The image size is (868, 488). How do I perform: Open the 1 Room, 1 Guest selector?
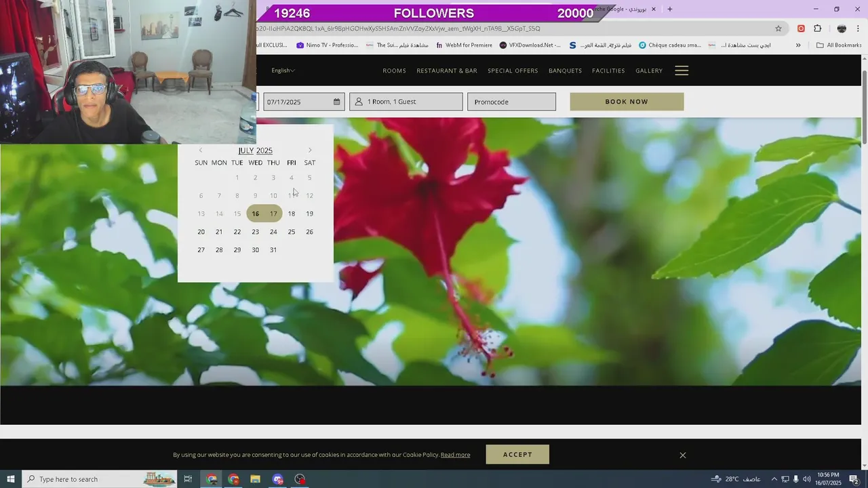point(406,102)
